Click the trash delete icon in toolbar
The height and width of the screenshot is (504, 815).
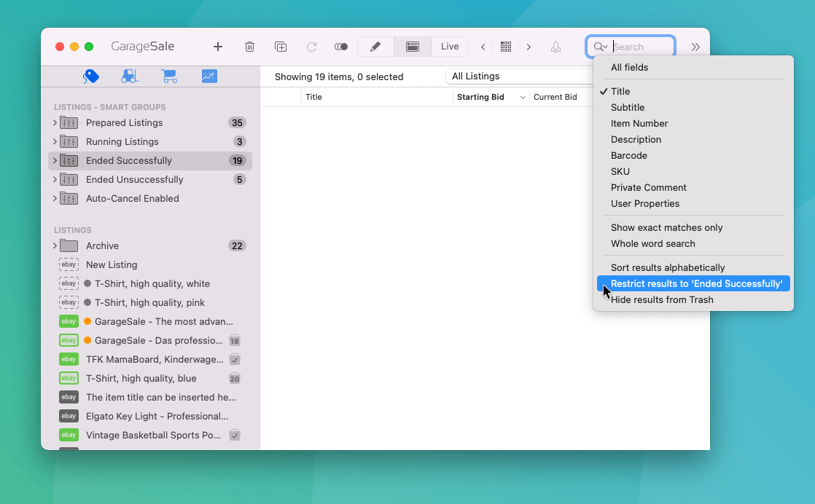(x=249, y=47)
